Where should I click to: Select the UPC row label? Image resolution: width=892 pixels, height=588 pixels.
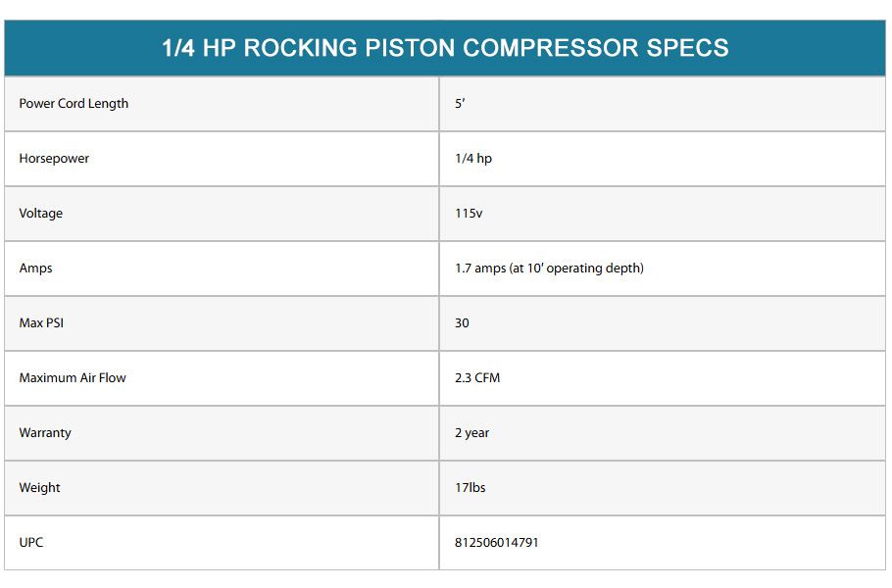[31, 543]
